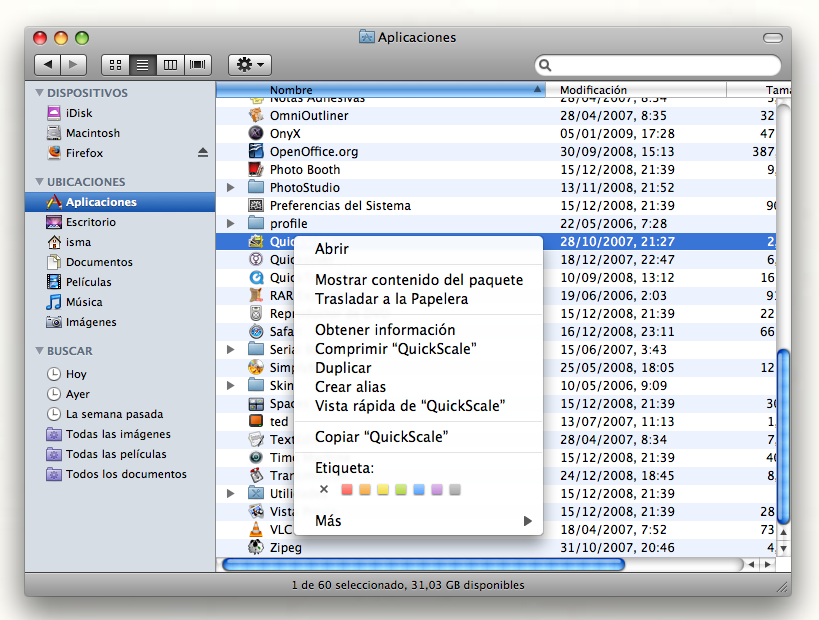Apply the blue label color
This screenshot has width=819, height=620.
419,489
